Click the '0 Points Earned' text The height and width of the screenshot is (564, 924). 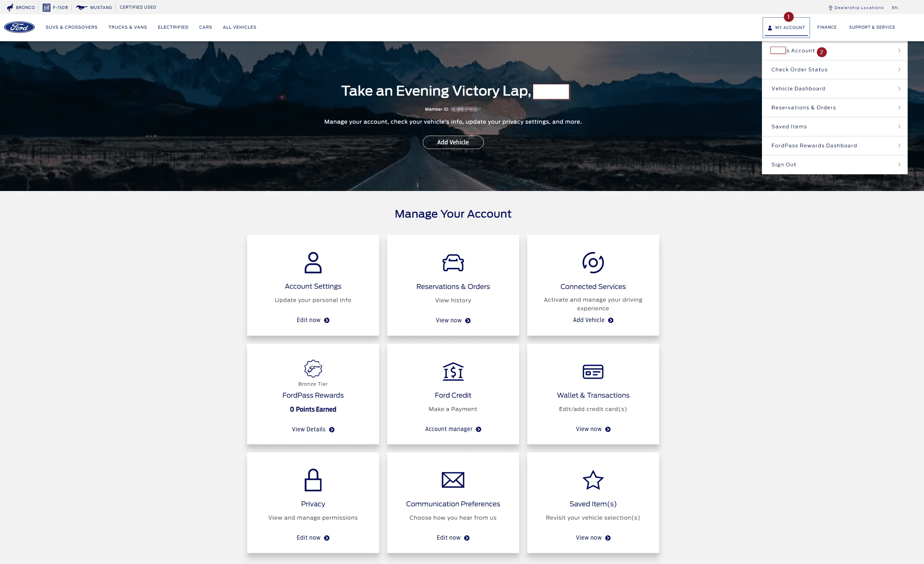313,410
